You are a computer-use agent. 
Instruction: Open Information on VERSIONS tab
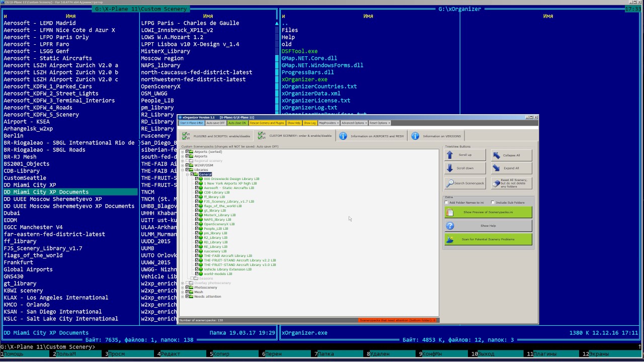(x=436, y=136)
